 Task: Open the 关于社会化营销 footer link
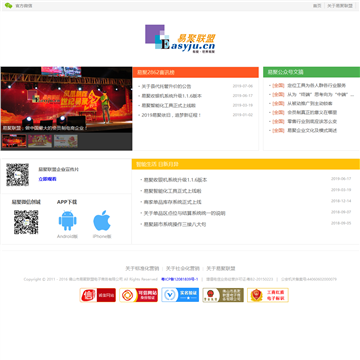coord(183,268)
